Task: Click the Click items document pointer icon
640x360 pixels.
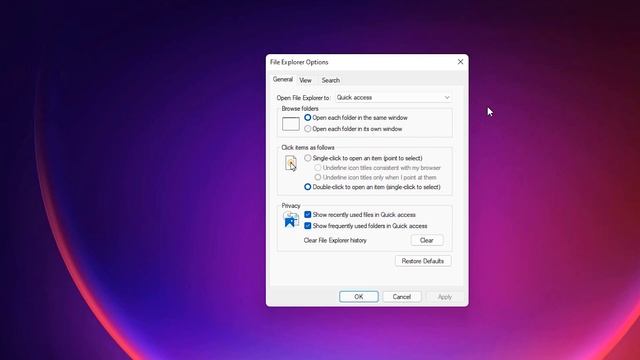Action: (x=291, y=163)
